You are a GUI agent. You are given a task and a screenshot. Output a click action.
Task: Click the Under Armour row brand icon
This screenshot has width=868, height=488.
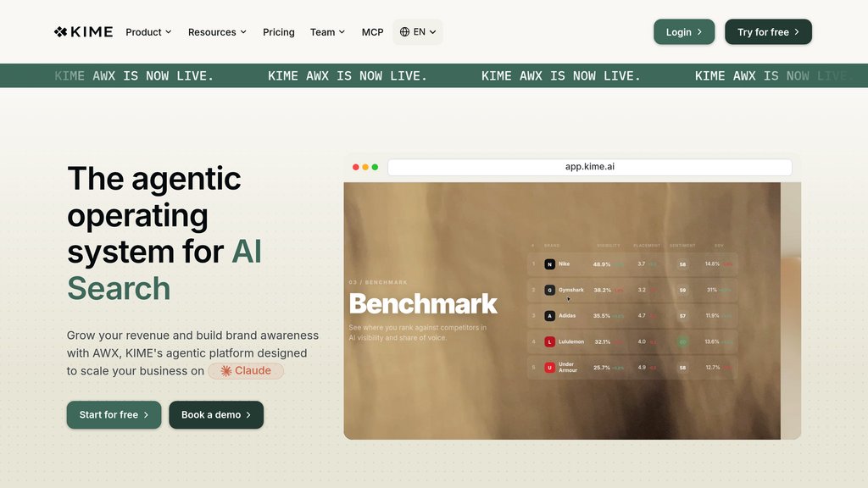pyautogui.click(x=549, y=368)
